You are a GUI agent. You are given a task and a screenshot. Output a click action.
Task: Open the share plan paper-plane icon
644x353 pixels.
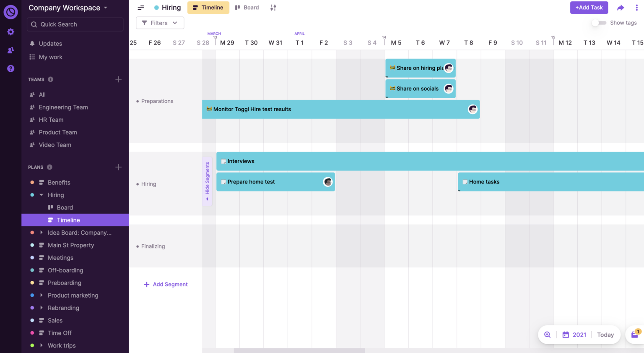coord(621,7)
